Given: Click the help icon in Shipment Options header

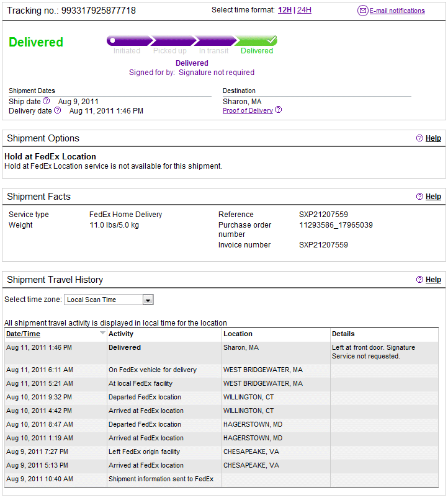Looking at the screenshot, I should 419,138.
